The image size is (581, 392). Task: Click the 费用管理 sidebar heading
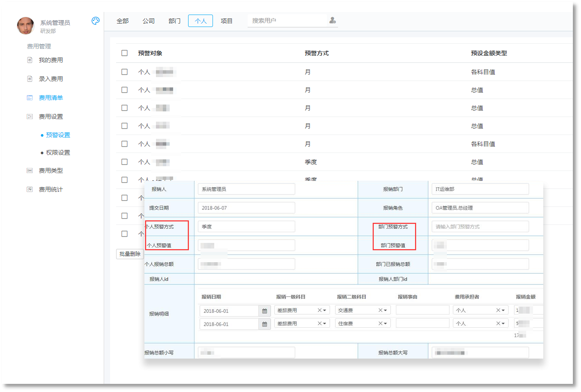point(39,46)
